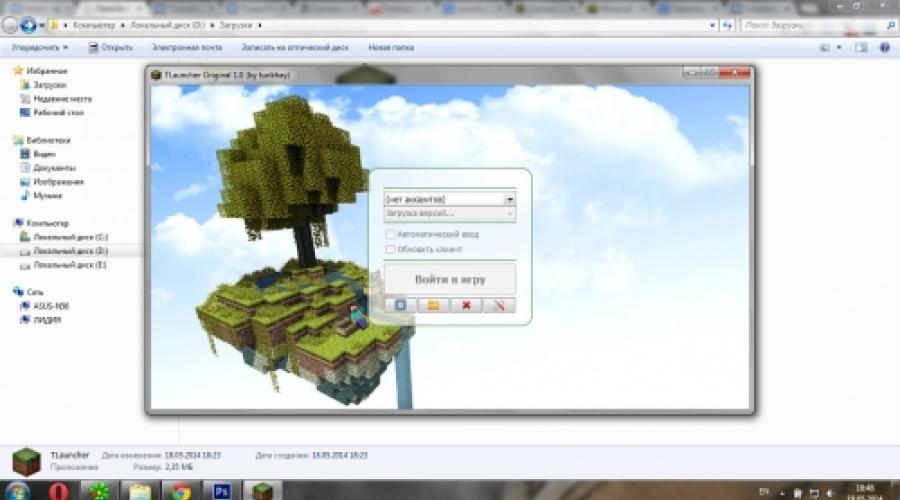Open the address bar history dropdown
Screen dimensions: 900x500
click(x=712, y=25)
